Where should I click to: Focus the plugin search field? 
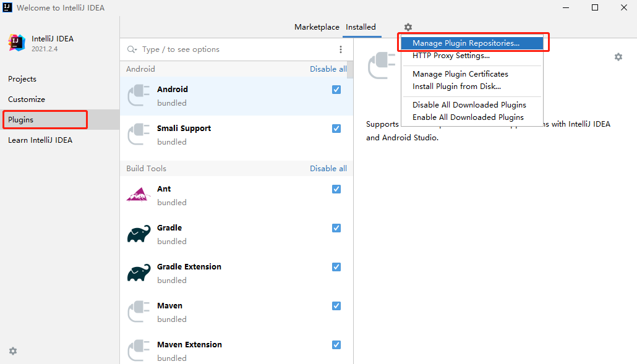point(237,49)
